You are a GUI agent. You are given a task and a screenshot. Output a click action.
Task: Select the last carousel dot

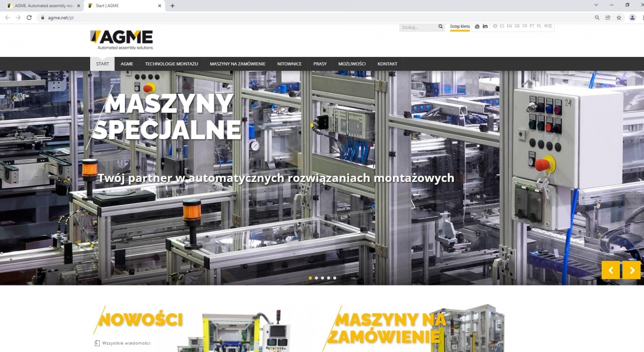(x=334, y=278)
